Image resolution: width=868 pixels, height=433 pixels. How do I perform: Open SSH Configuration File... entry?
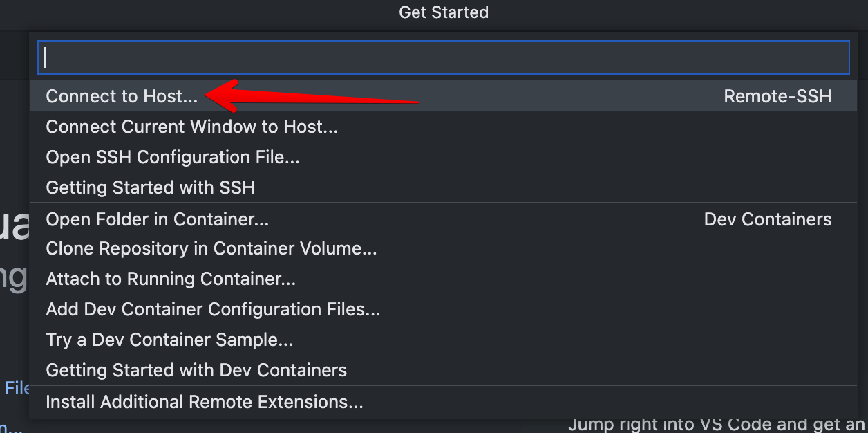click(x=173, y=158)
